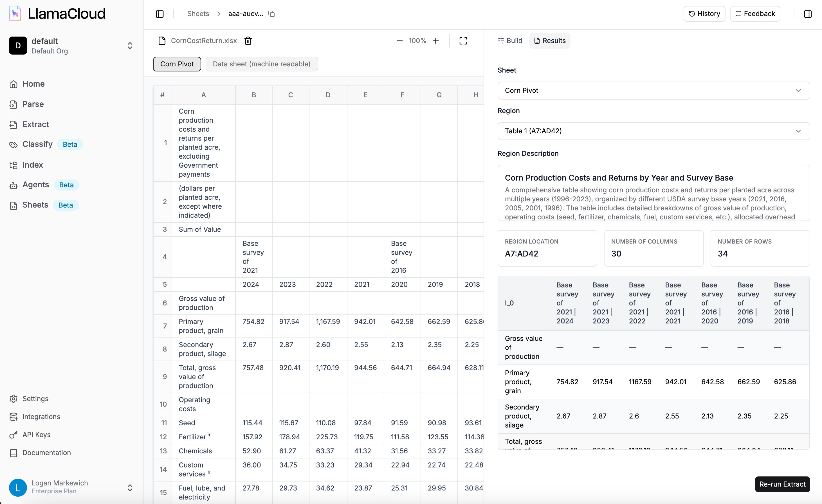Switch to the Build tab
Screen dimensions: 822x504
(510, 41)
